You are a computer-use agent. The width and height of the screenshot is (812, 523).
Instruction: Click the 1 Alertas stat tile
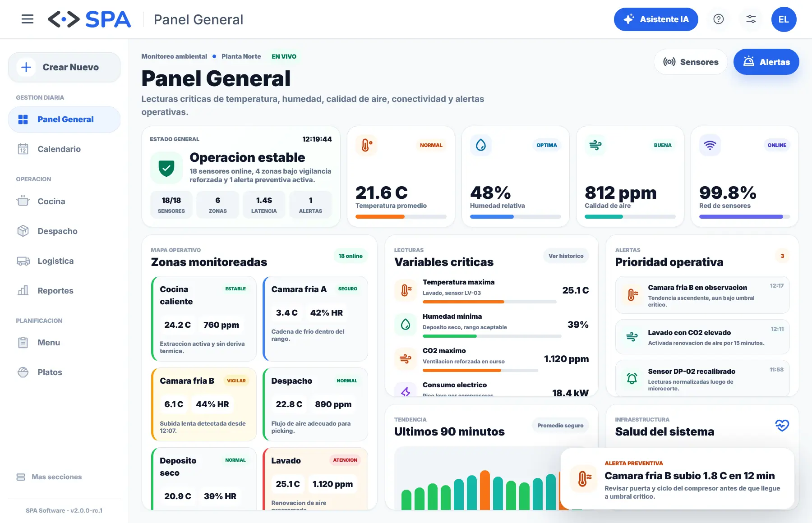(311, 205)
